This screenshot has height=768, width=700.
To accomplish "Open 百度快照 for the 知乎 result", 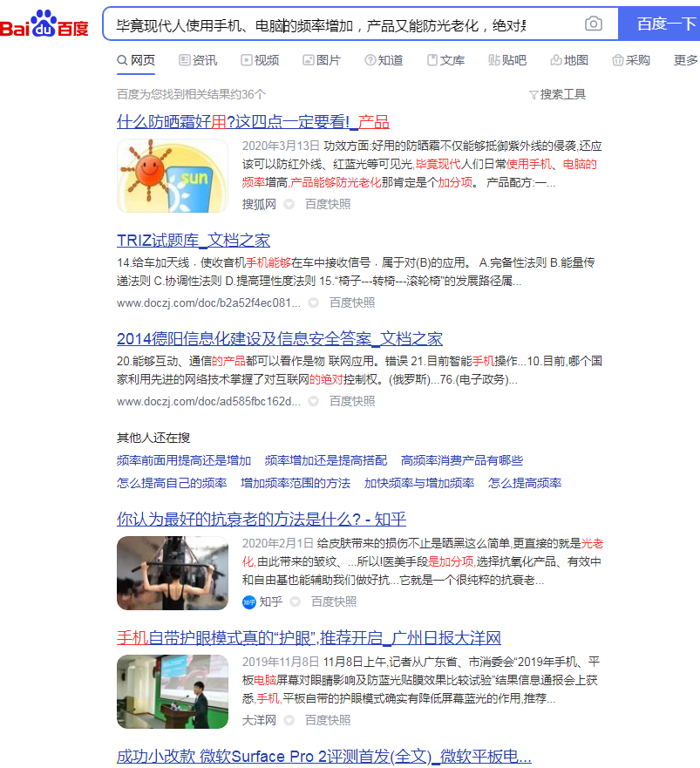I will click(334, 601).
